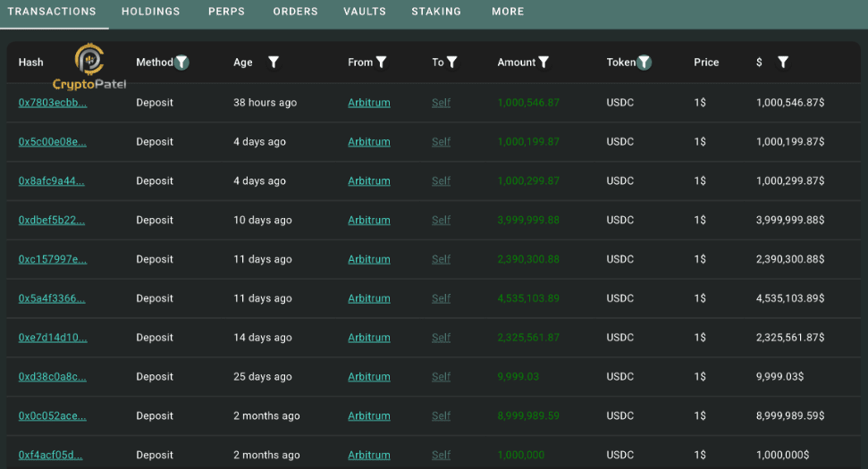Open the Vaults tab
Viewport: 868px width, 469px height.
[x=364, y=12]
